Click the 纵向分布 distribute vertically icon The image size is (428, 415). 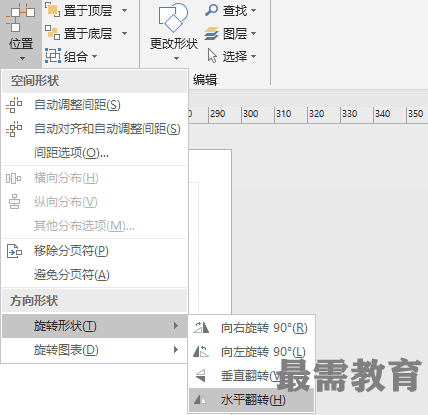click(x=14, y=202)
